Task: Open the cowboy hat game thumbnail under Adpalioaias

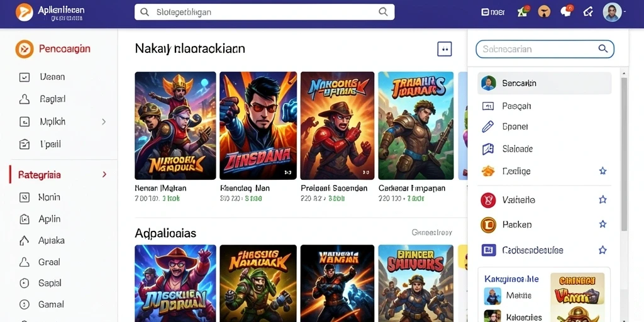Action: (x=175, y=284)
